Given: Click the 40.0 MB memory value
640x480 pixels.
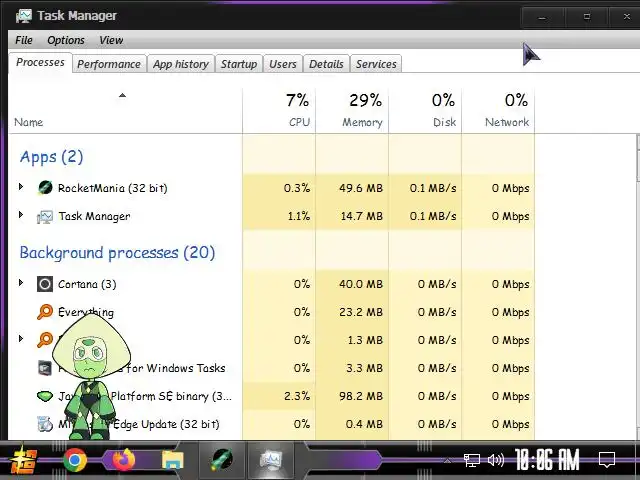Looking at the screenshot, I should (x=361, y=284).
